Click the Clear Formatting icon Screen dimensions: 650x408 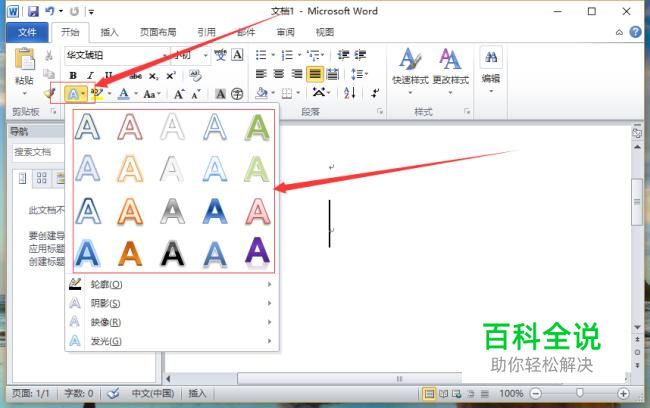coord(195,75)
